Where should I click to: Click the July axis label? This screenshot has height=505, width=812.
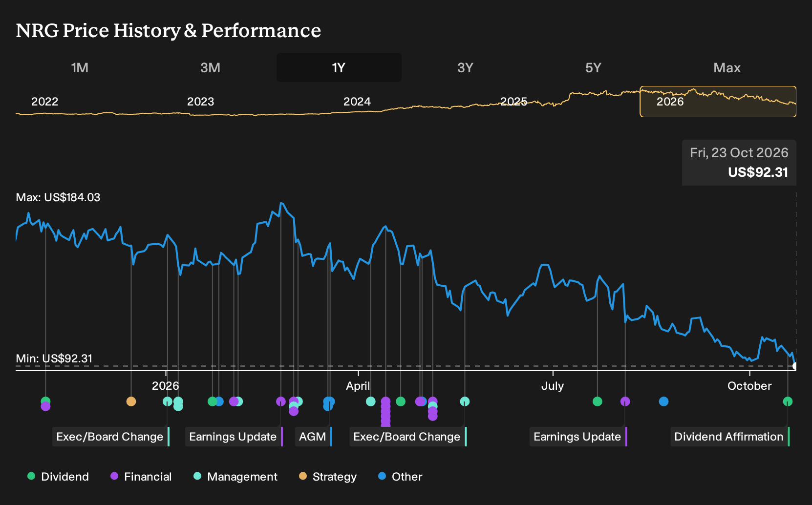click(553, 386)
